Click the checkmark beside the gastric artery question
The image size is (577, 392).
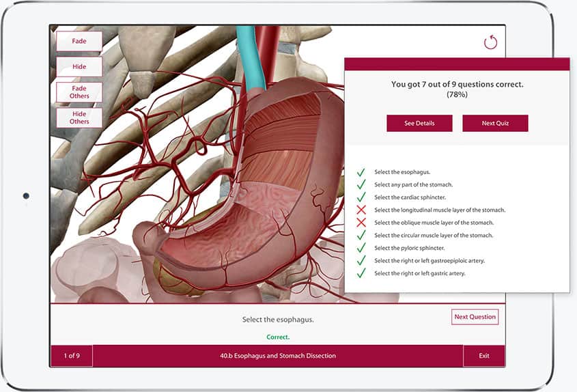tap(361, 273)
